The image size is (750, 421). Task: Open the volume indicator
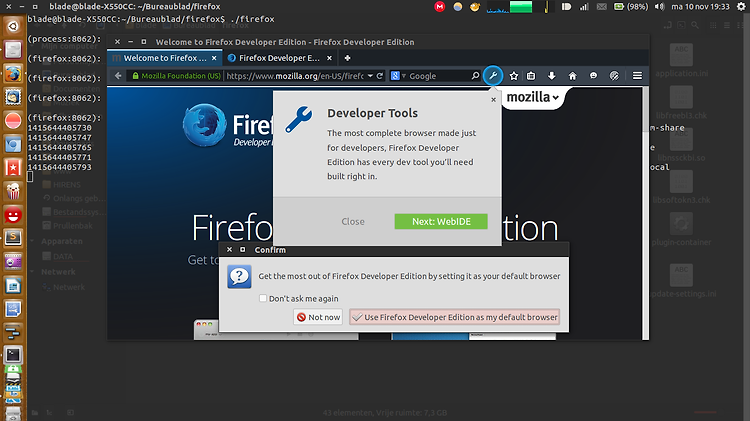[660, 7]
